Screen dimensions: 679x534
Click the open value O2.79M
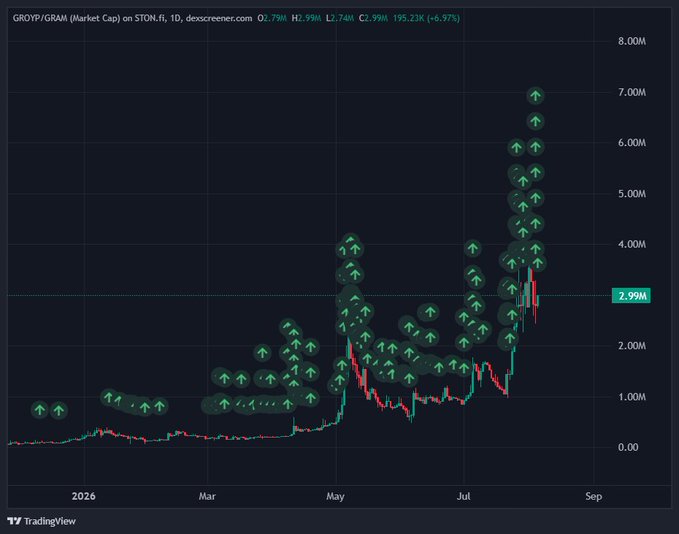[x=272, y=18]
